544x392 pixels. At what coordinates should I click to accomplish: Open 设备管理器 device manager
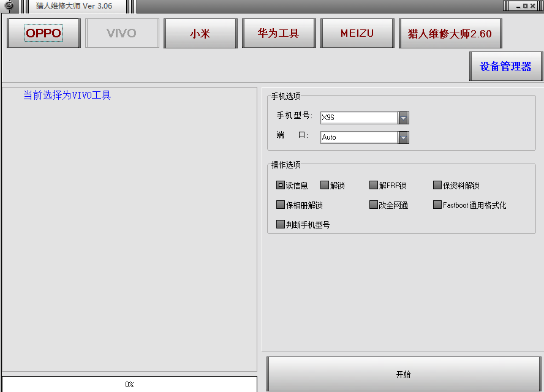click(506, 66)
